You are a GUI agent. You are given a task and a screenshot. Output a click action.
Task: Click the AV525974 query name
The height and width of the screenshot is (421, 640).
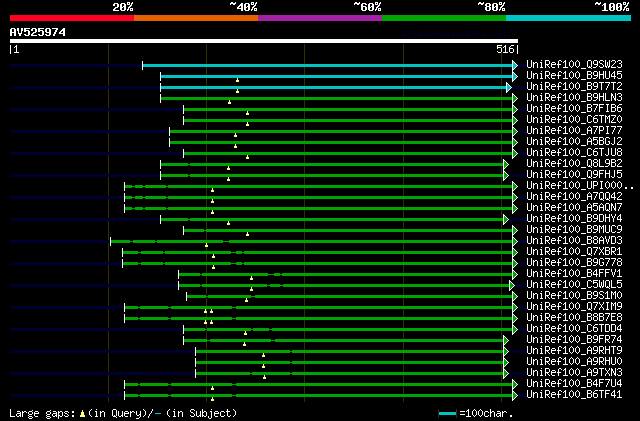click(38, 32)
